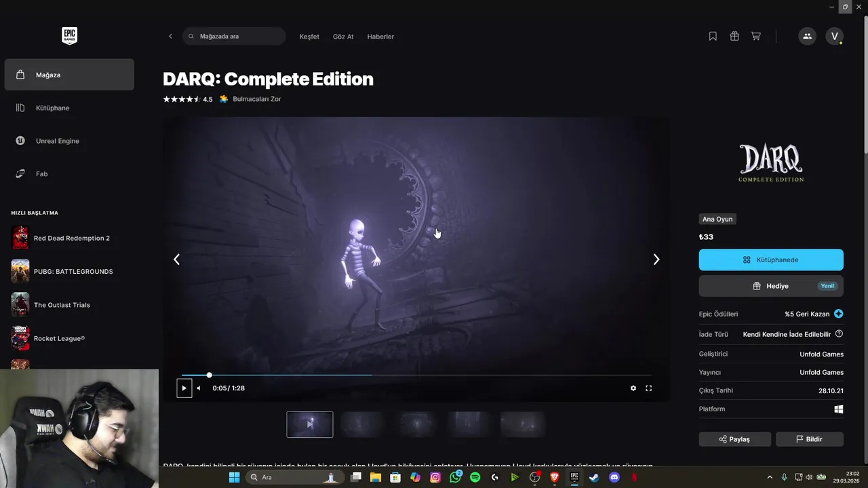Expand hidden system tray icons

(x=769, y=477)
